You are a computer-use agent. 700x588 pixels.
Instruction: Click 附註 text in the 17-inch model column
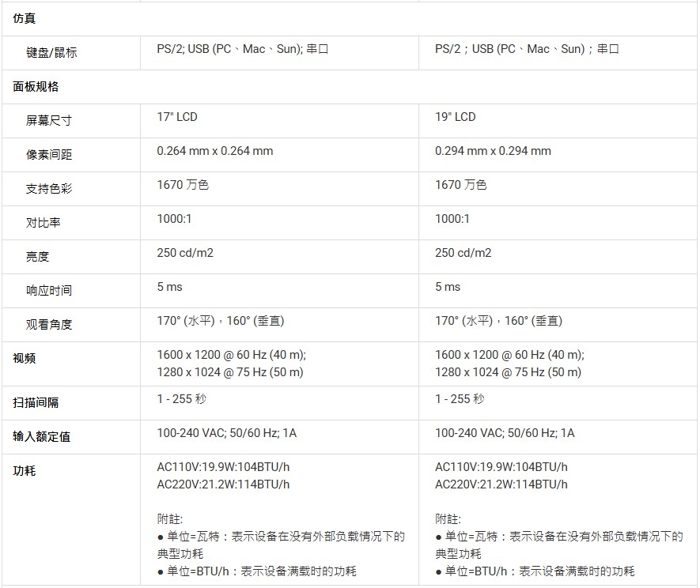(x=170, y=519)
